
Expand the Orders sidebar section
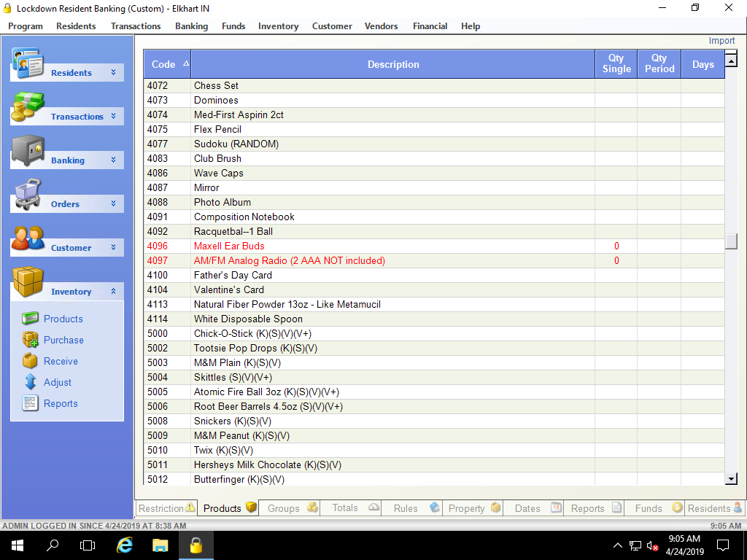tap(113, 204)
